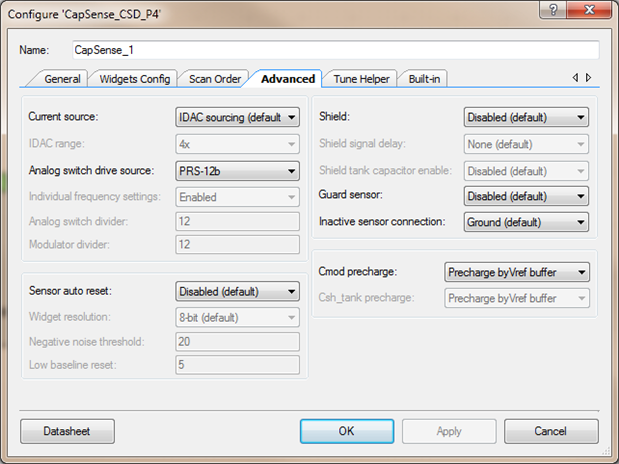619x464 pixels.
Task: Click the 'Sensor auto reset:' label
Action: 70,291
